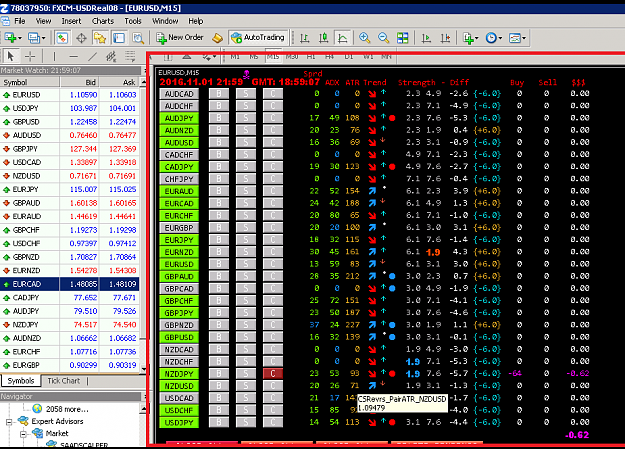Select the Crosshair tool
This screenshot has width=625, height=449.
(x=30, y=56)
